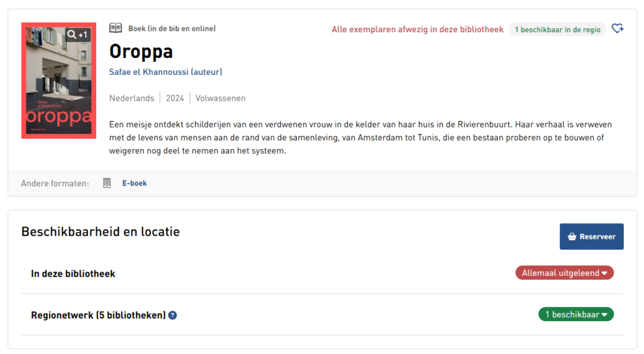Click 'Alle exemplaren afwezig in deze bibliotheek' notice
The width and height of the screenshot is (644, 354).
418,30
